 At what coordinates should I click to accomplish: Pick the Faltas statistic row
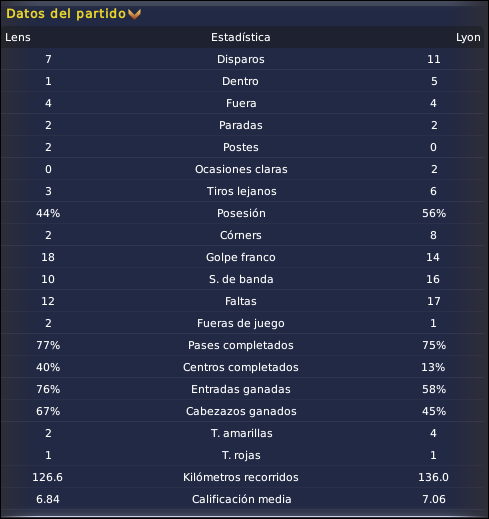242,301
